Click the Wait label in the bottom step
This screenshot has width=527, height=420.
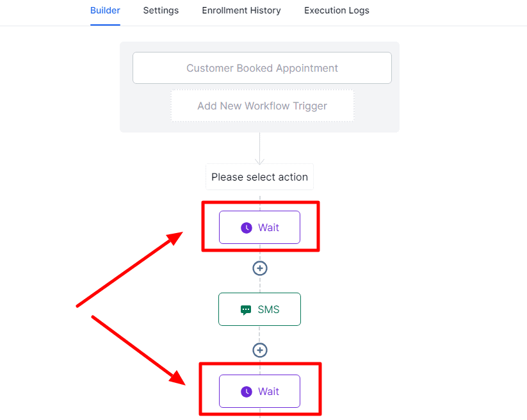(268, 391)
